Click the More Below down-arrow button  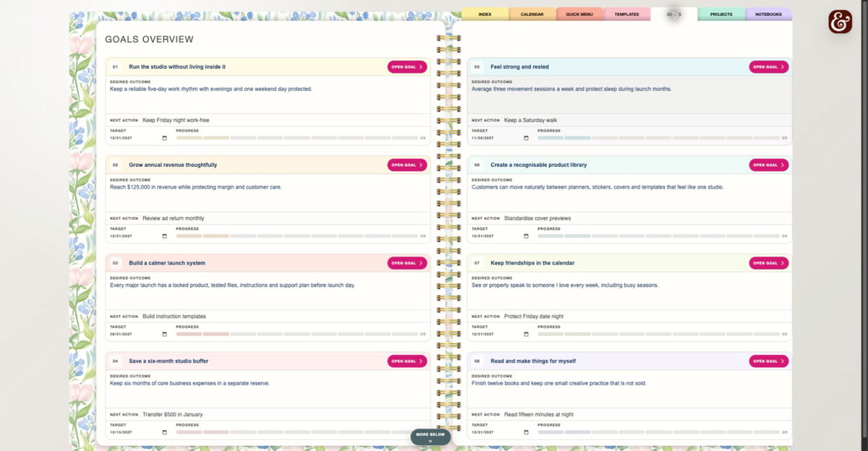(x=430, y=437)
